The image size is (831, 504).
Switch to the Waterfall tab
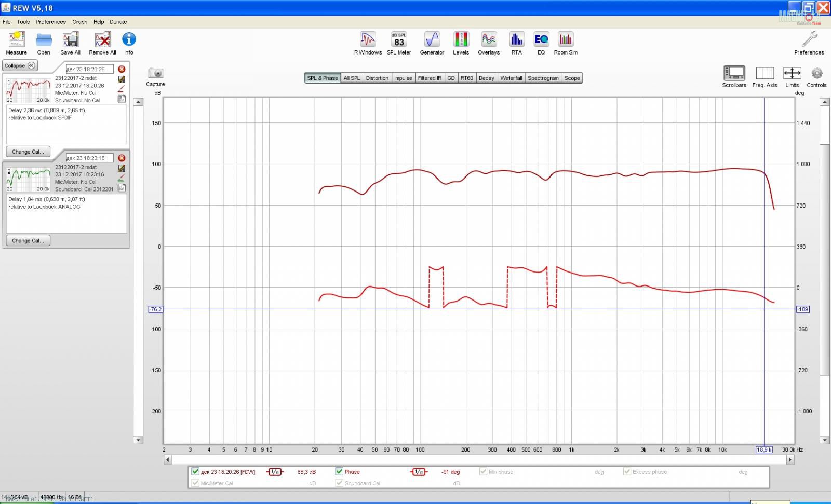(x=511, y=78)
